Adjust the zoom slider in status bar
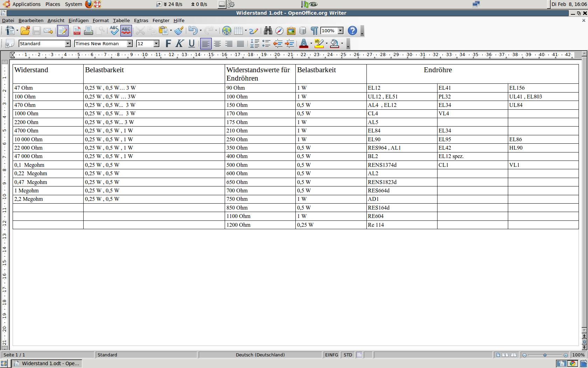 (x=545, y=355)
